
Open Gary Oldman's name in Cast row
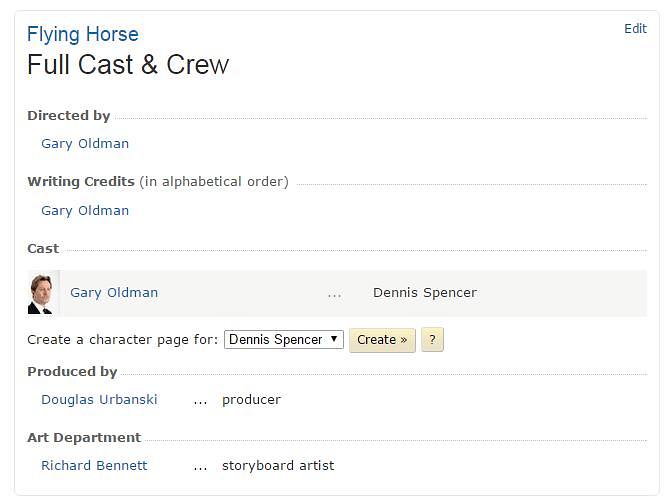114,293
